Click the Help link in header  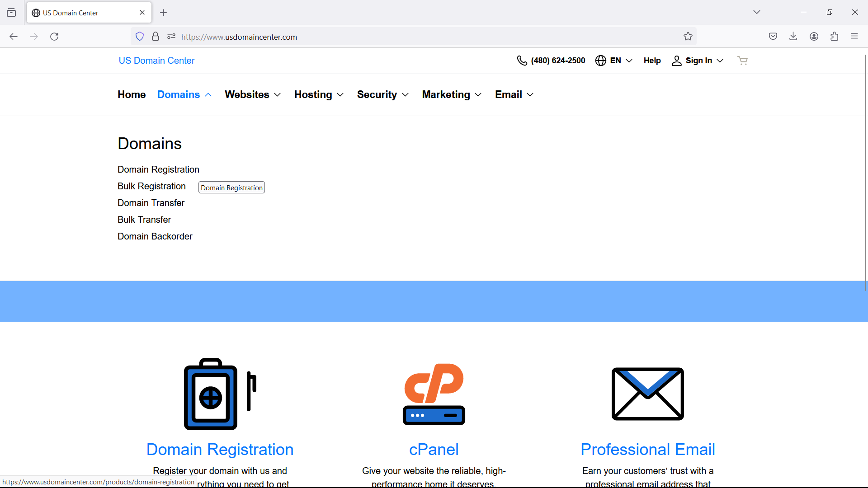[652, 61]
